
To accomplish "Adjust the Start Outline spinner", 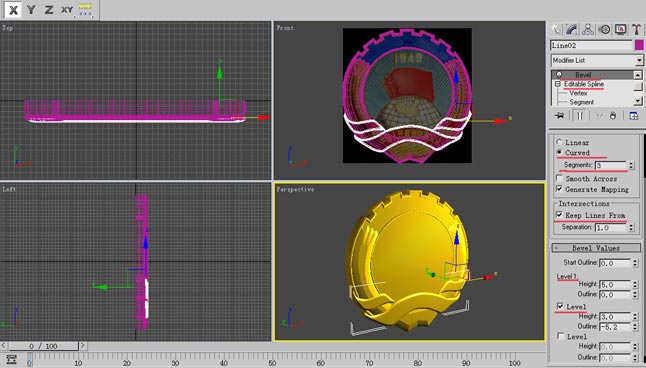I will (635, 263).
